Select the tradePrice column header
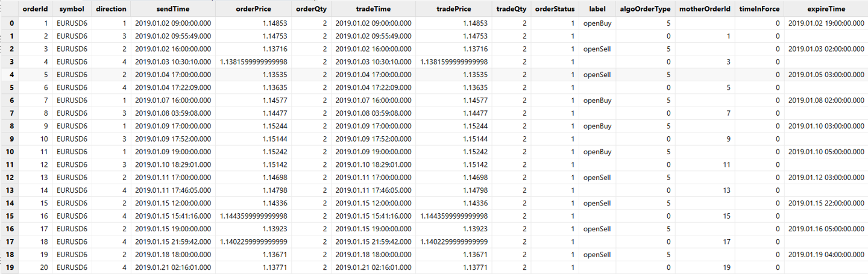 pos(454,9)
